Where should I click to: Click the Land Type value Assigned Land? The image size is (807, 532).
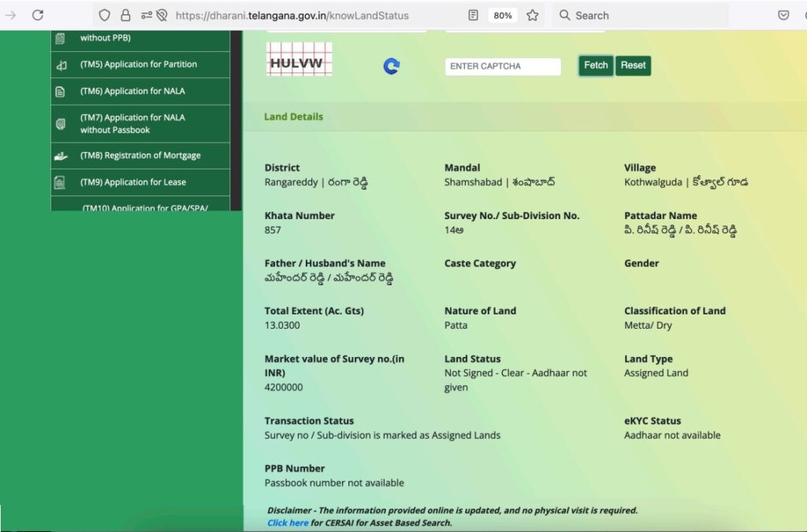(x=656, y=373)
